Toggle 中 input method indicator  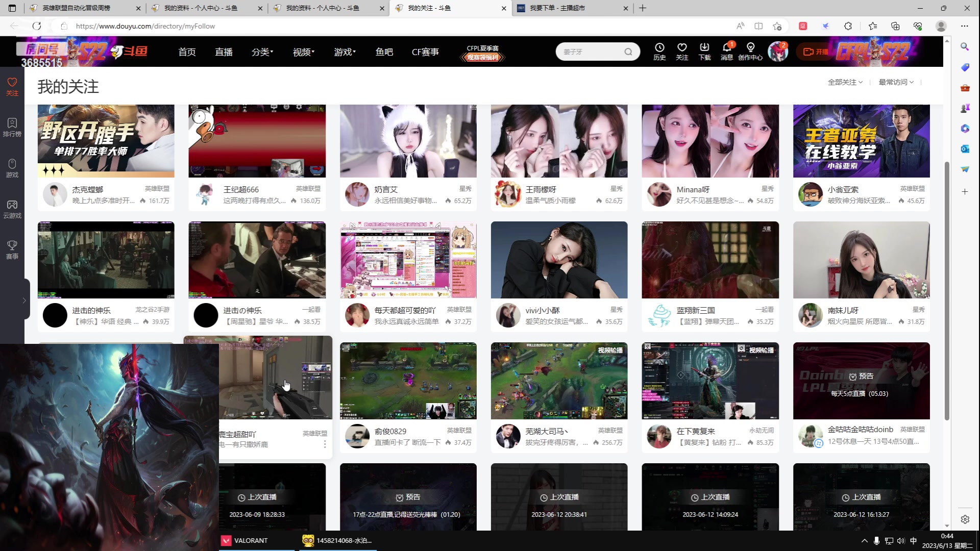click(x=913, y=541)
